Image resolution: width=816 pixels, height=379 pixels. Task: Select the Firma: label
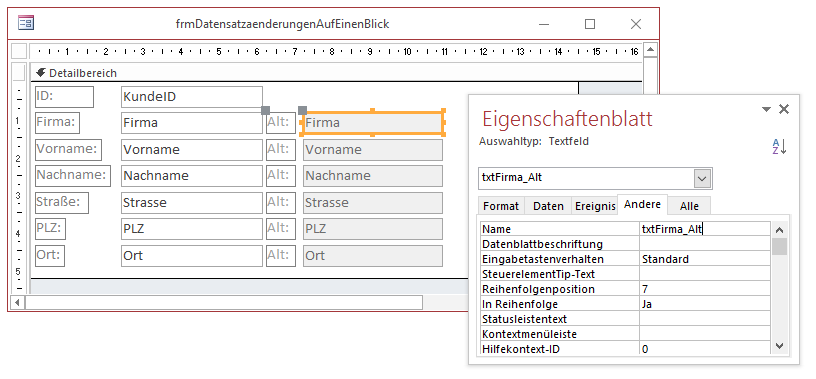pyautogui.click(x=57, y=123)
